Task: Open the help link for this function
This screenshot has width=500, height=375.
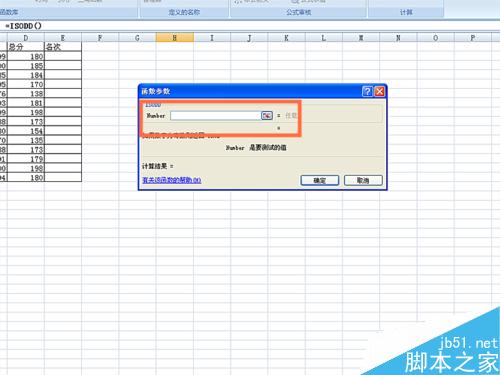Action: [x=172, y=180]
